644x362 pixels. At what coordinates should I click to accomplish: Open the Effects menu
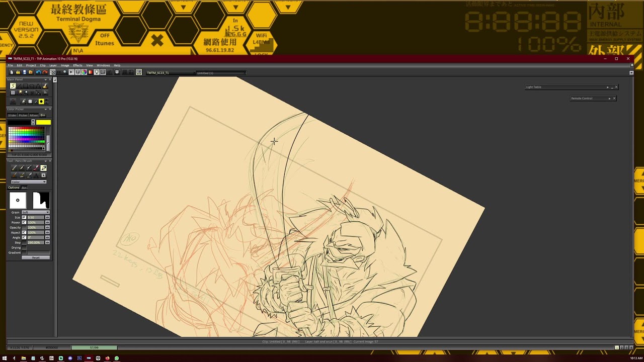(x=77, y=65)
